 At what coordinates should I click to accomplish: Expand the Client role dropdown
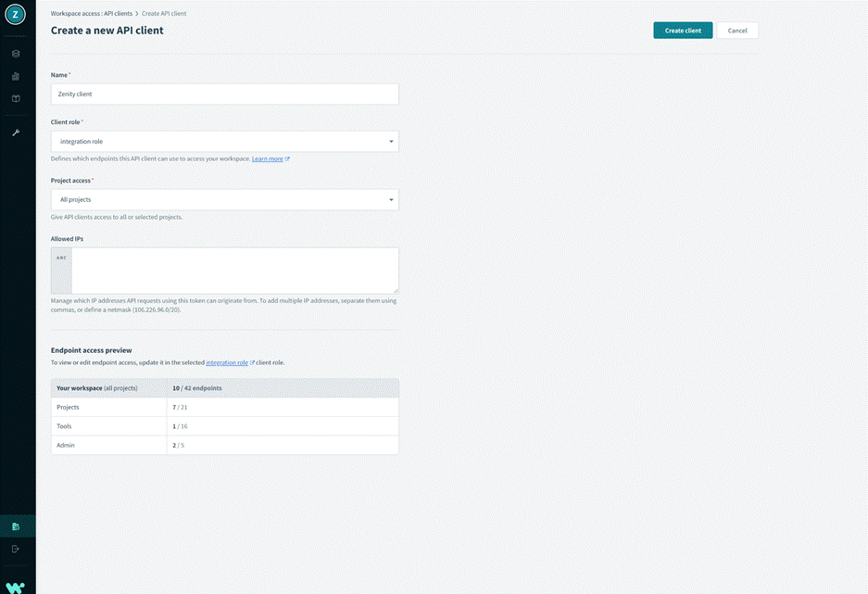(x=224, y=142)
